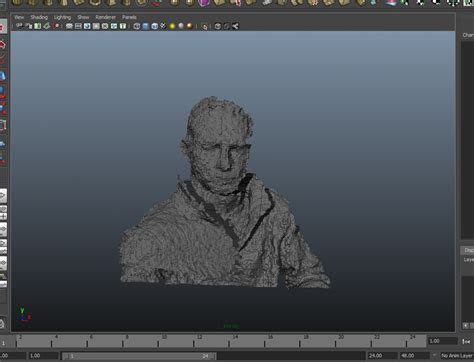The width and height of the screenshot is (474, 362).
Task: Toggle the viewport Grid display
Action: click(x=69, y=26)
